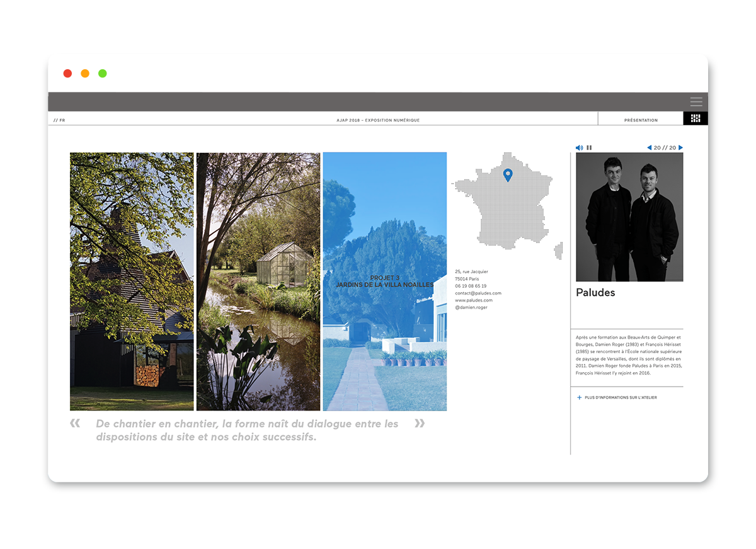Click the quote beginning De chantier en chantier

tap(247, 430)
